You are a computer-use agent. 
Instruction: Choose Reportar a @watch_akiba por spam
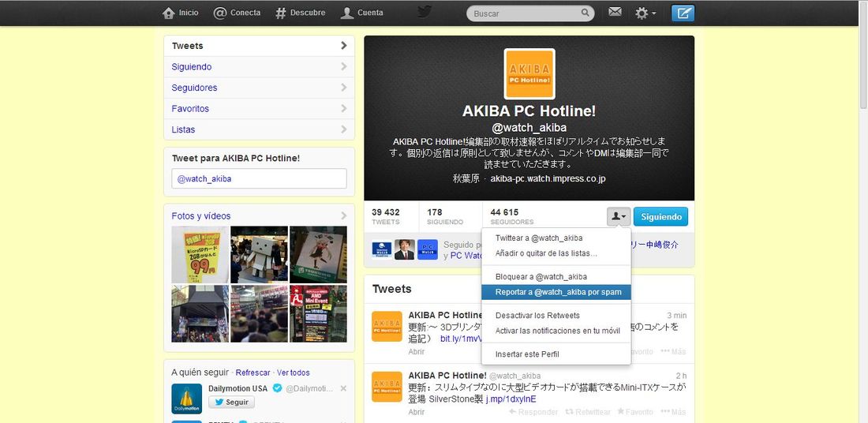pyautogui.click(x=556, y=292)
